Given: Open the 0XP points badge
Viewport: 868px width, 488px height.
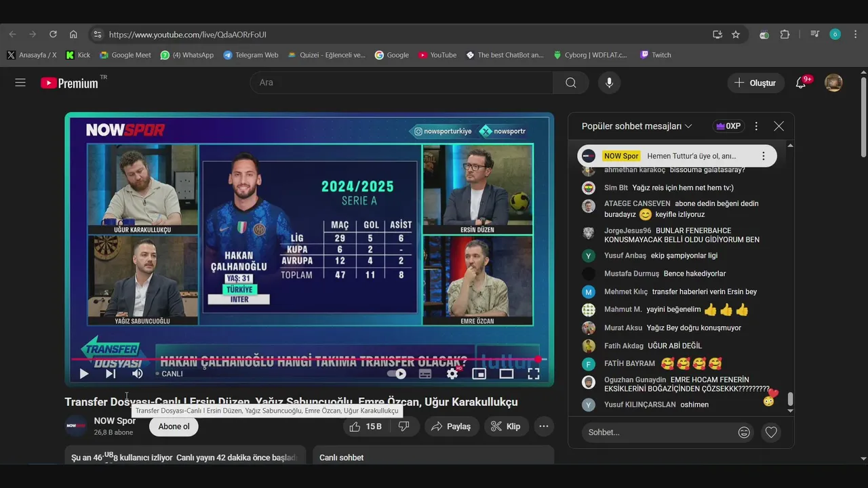Looking at the screenshot, I should coord(728,126).
